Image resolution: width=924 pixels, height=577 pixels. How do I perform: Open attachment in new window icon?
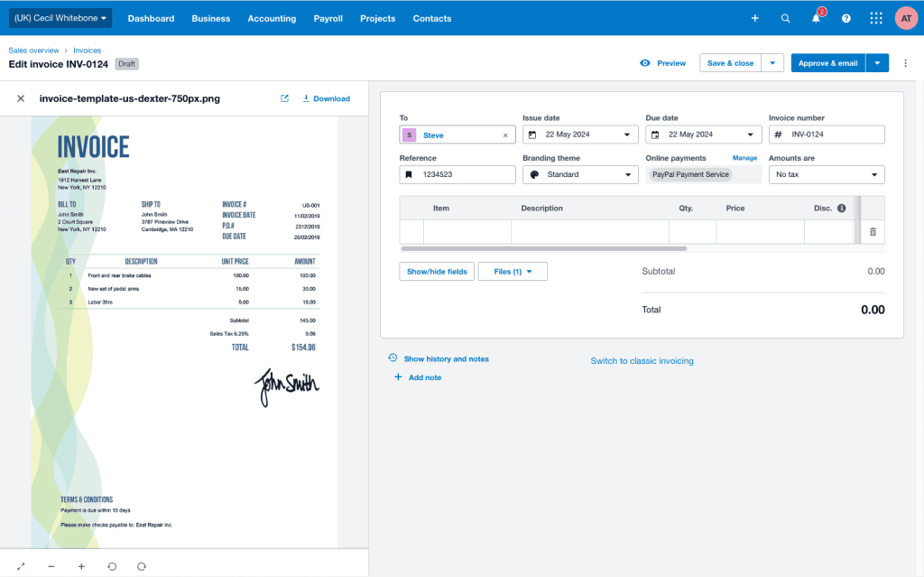click(x=285, y=98)
